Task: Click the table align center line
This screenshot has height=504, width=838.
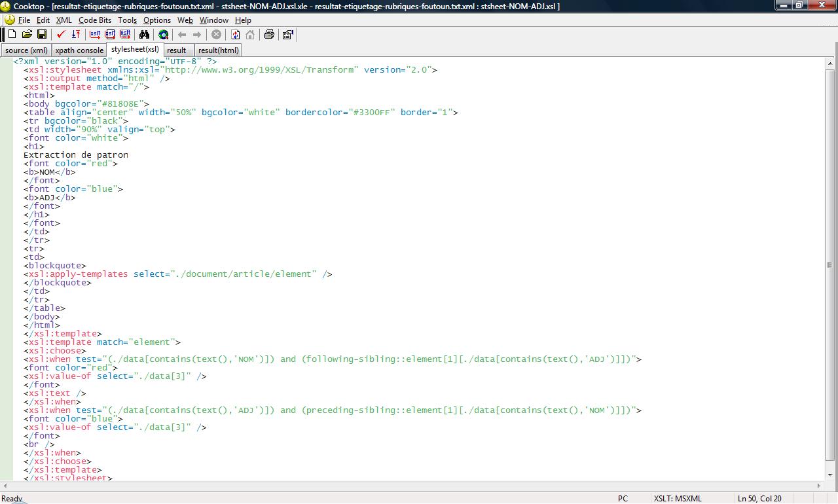Action: [x=241, y=113]
